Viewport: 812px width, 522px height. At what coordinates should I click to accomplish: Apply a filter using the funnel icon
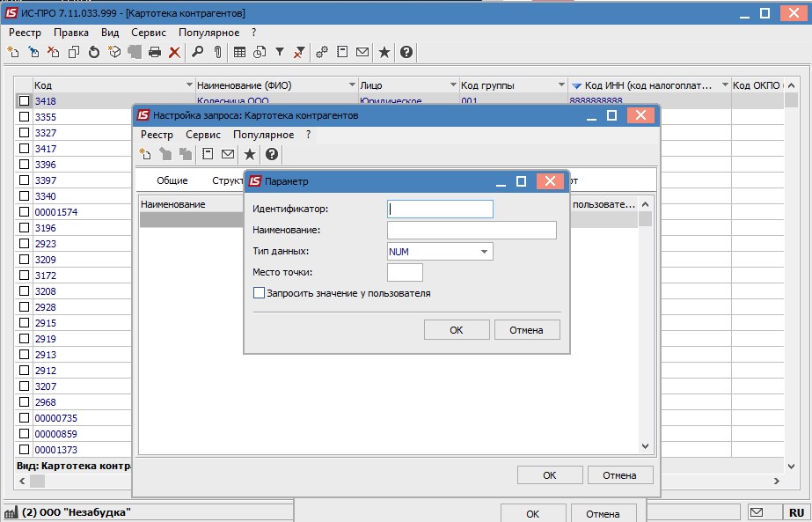coord(280,52)
